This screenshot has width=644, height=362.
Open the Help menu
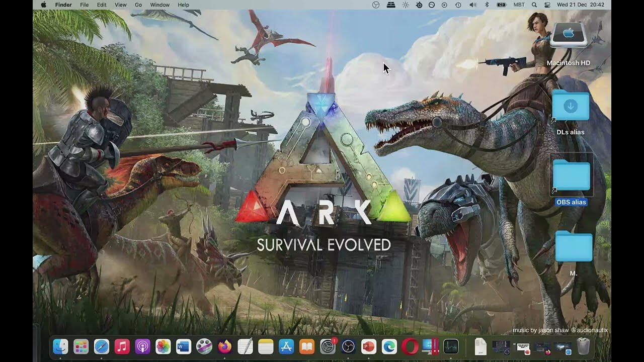(184, 5)
